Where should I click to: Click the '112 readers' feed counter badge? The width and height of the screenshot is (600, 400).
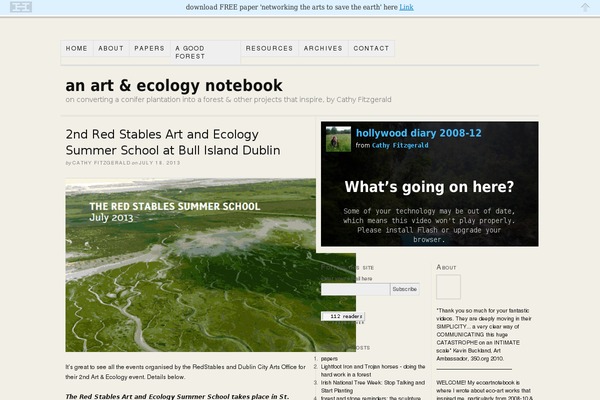tap(343, 316)
